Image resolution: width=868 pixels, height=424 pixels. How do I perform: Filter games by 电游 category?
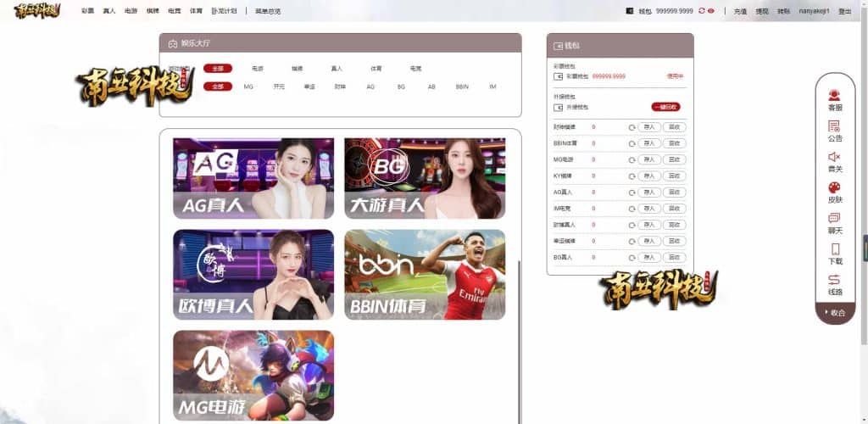258,69
